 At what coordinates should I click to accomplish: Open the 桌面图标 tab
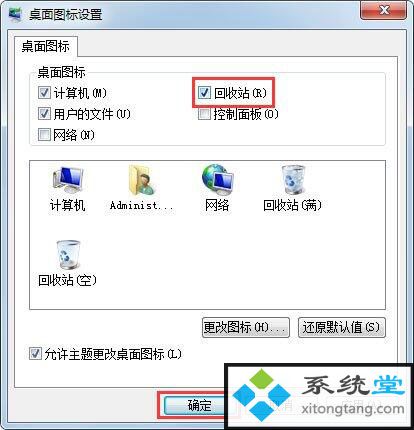[x=46, y=46]
